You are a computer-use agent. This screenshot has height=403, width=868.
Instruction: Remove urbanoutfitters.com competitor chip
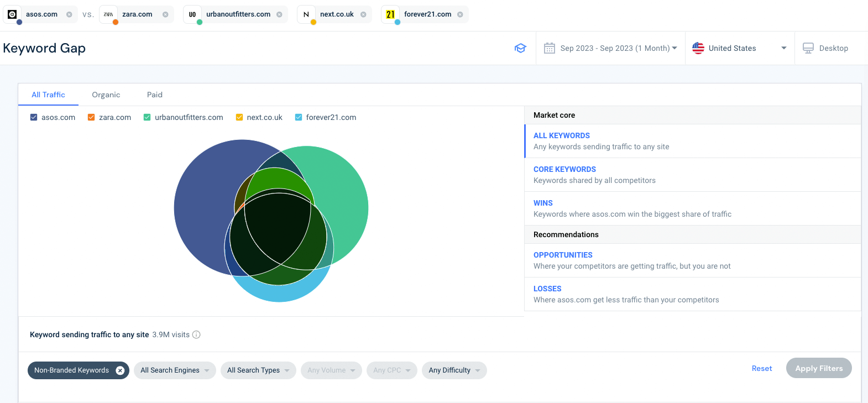click(x=279, y=14)
